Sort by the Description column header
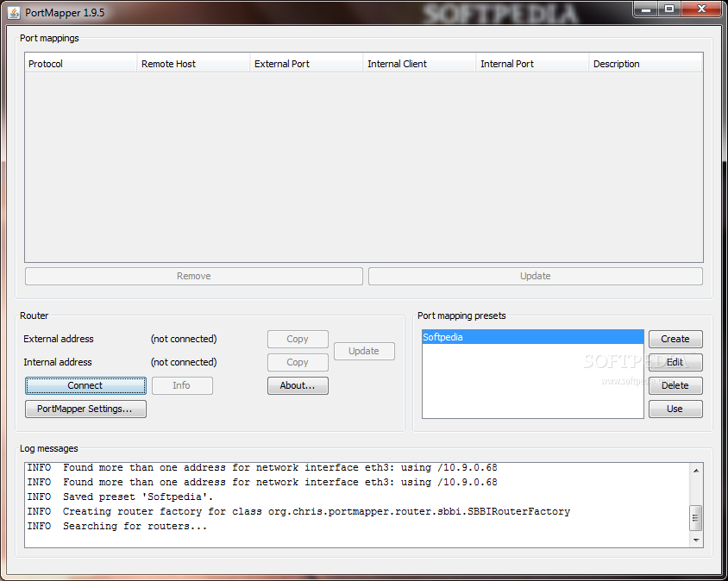The image size is (728, 581). tap(646, 64)
